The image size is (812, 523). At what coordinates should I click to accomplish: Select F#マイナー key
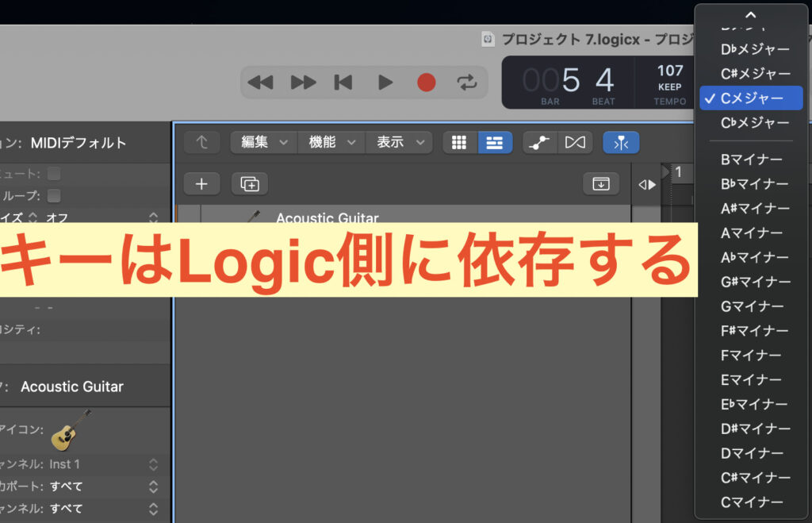click(751, 331)
